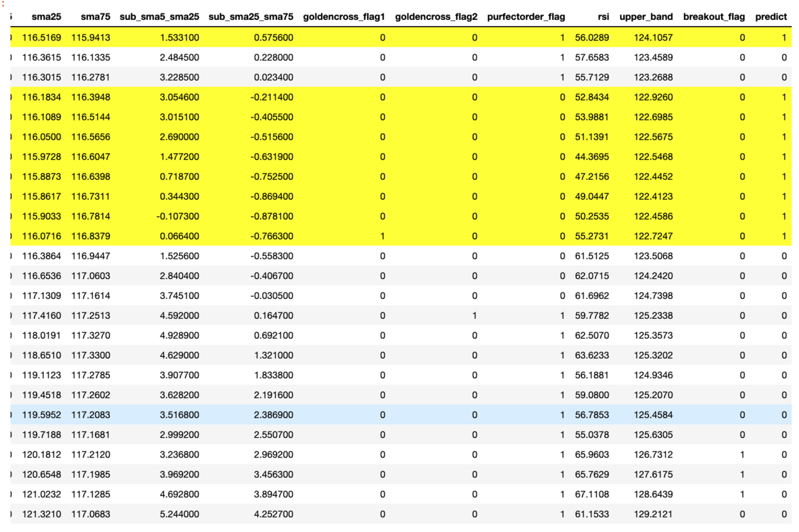
Task: Click the rsi value 56.0289
Action: tap(592, 38)
